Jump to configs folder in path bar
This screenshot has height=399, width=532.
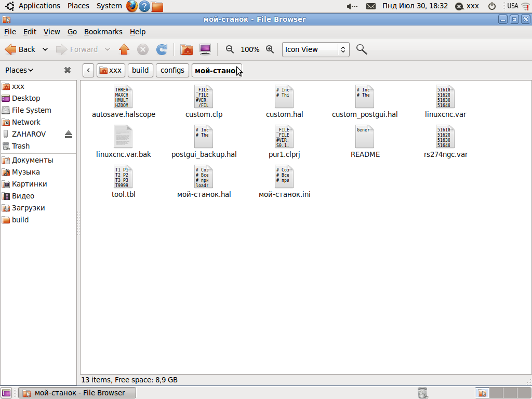pyautogui.click(x=172, y=70)
